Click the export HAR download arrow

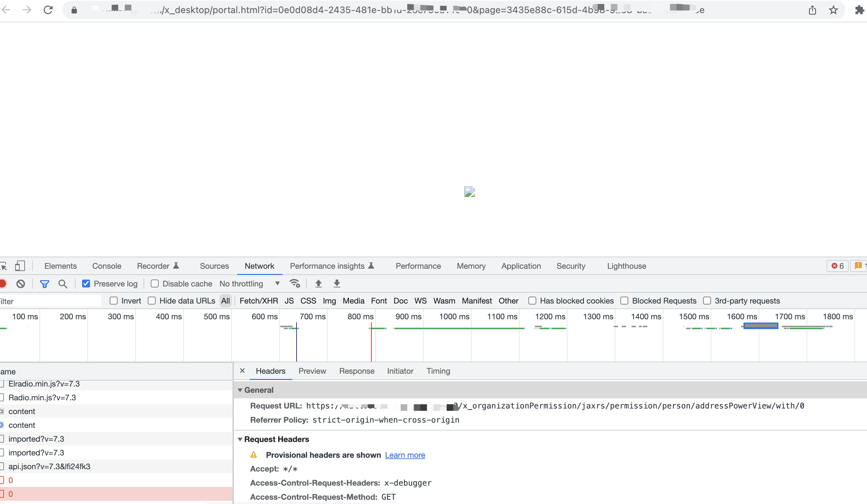337,283
